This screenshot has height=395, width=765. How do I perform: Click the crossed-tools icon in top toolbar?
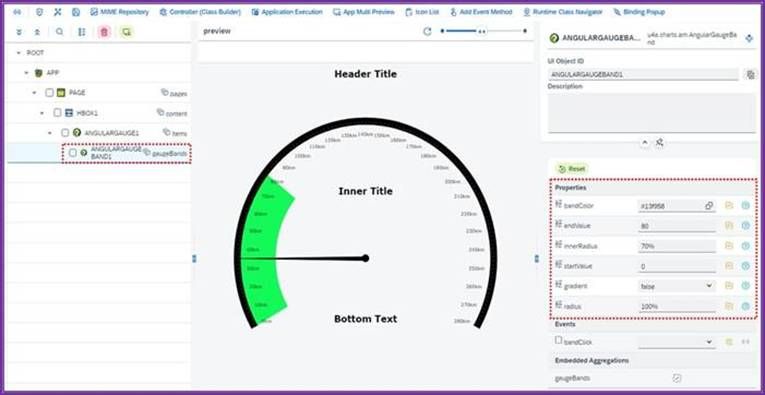(58, 12)
